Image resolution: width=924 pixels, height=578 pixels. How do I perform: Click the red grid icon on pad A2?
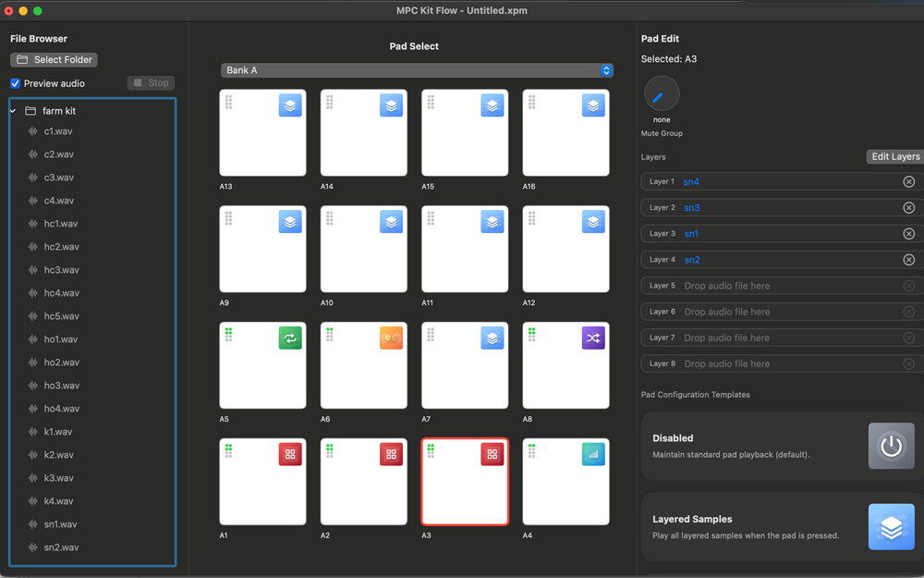(x=391, y=454)
